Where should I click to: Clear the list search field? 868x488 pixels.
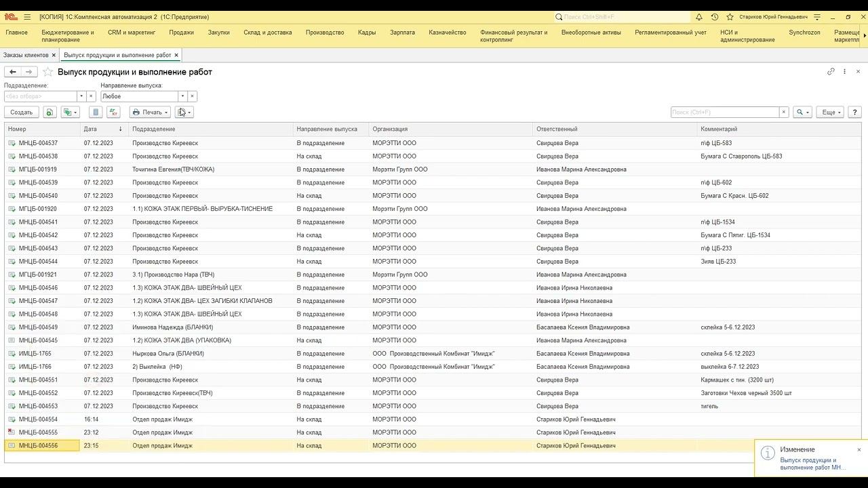tap(784, 113)
